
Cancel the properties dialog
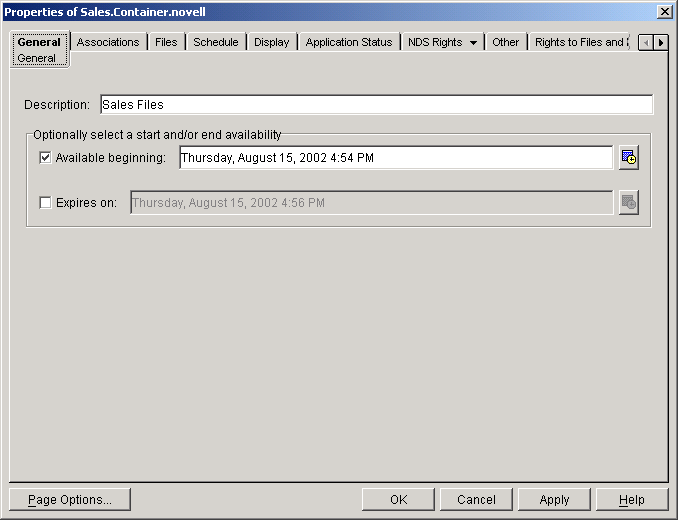(476, 500)
